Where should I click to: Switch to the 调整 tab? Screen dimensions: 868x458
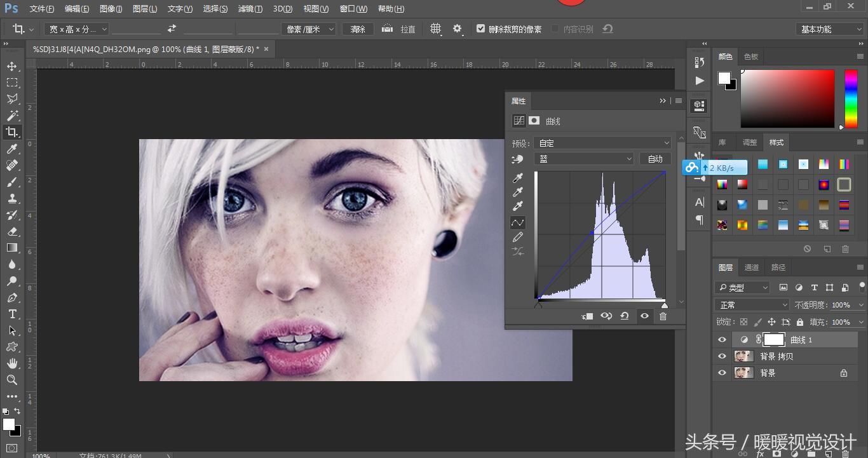coord(750,142)
